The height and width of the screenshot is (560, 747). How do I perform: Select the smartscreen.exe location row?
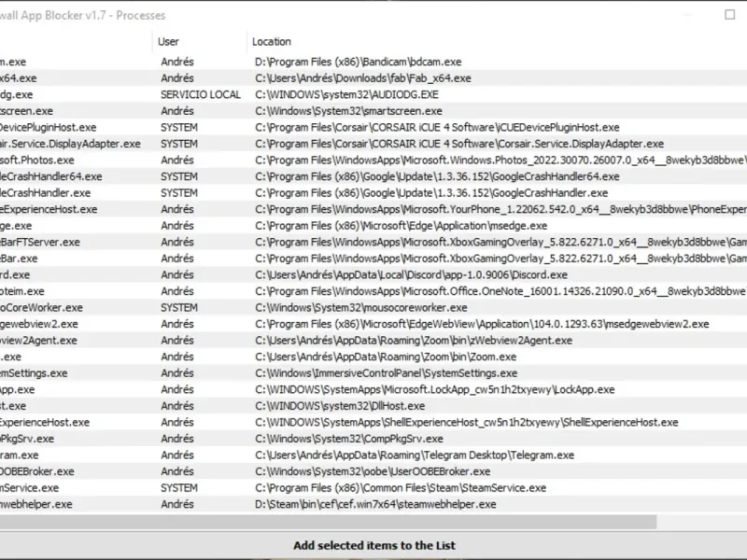(x=348, y=111)
